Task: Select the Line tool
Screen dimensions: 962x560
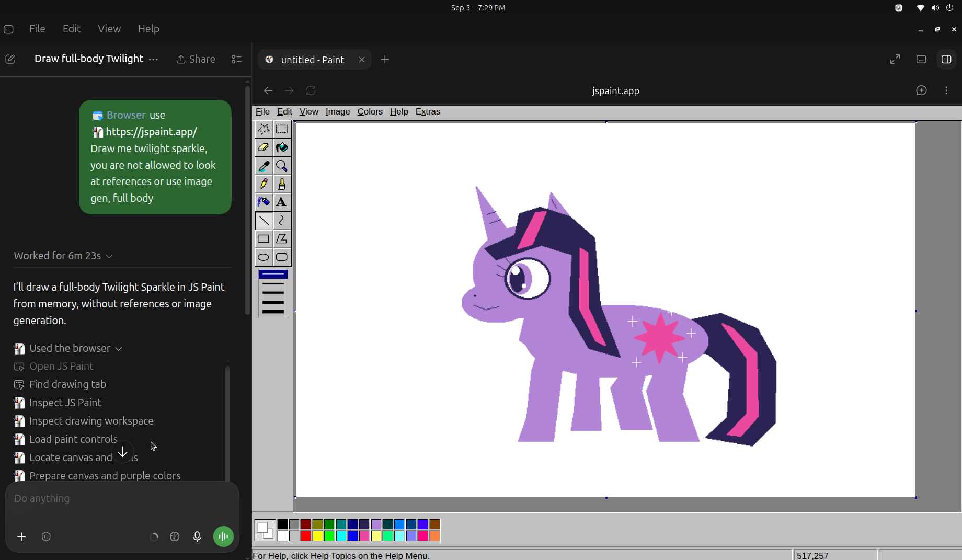Action: coord(264,221)
